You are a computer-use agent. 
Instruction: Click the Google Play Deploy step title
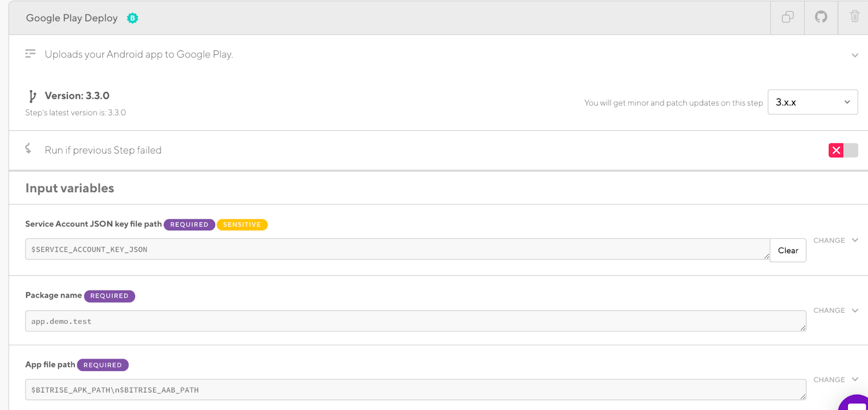click(72, 18)
